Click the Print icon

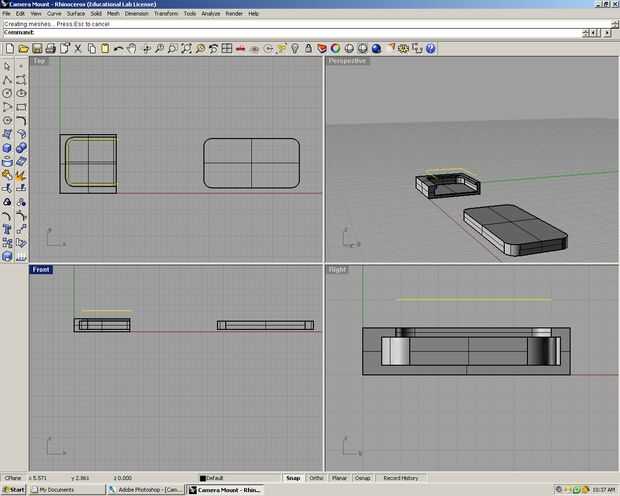coord(51,49)
